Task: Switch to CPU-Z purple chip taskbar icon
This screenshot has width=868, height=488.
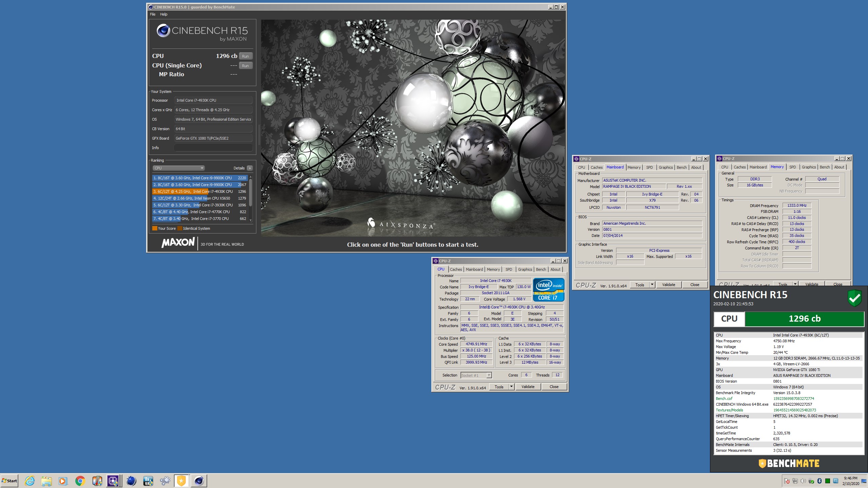Action: 113,481
